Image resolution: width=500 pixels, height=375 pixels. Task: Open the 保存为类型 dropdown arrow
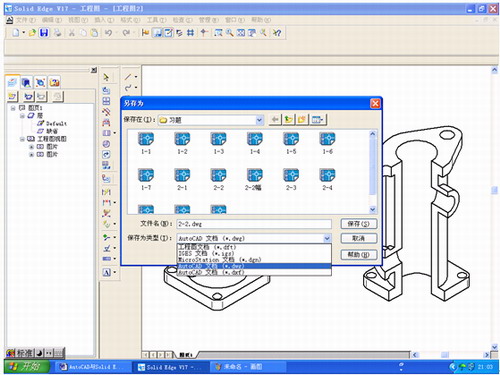point(327,238)
